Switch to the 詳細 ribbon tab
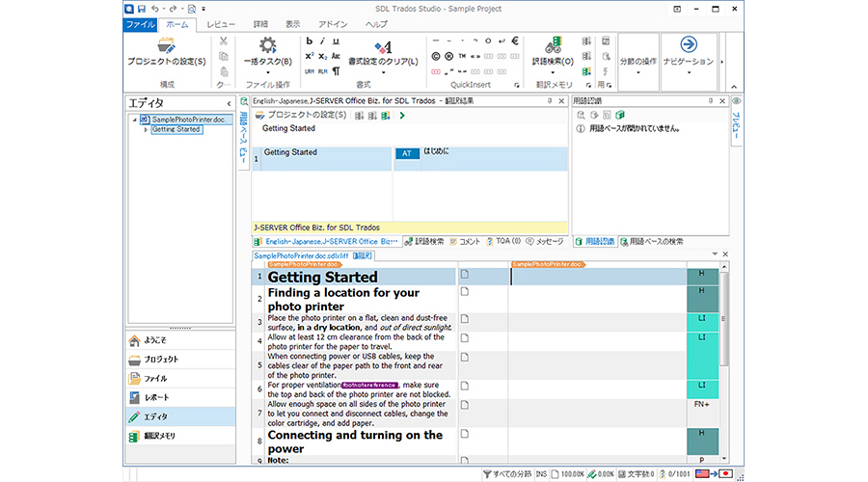Screen dimensions: 868x482 [x=260, y=24]
